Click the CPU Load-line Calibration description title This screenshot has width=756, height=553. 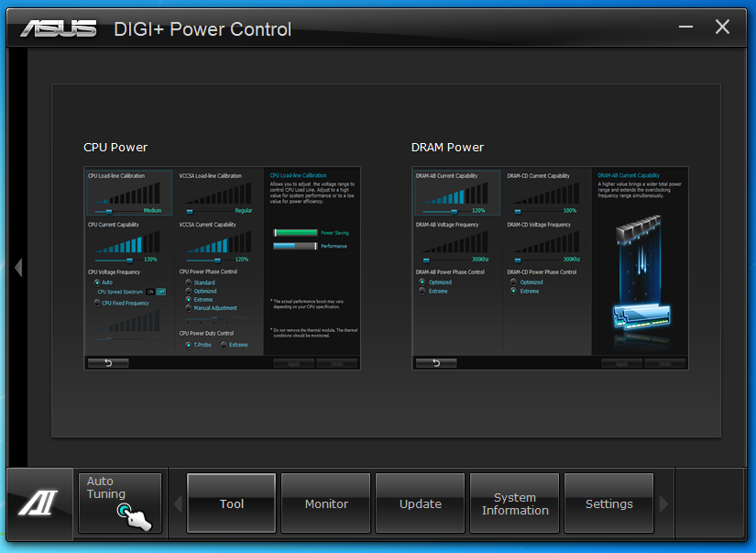[298, 176]
